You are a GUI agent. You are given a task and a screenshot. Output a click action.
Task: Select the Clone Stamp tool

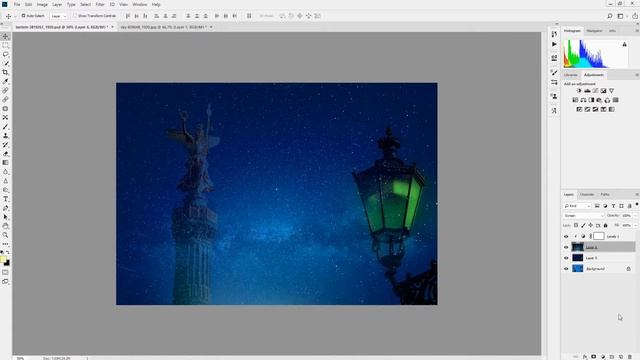5,136
